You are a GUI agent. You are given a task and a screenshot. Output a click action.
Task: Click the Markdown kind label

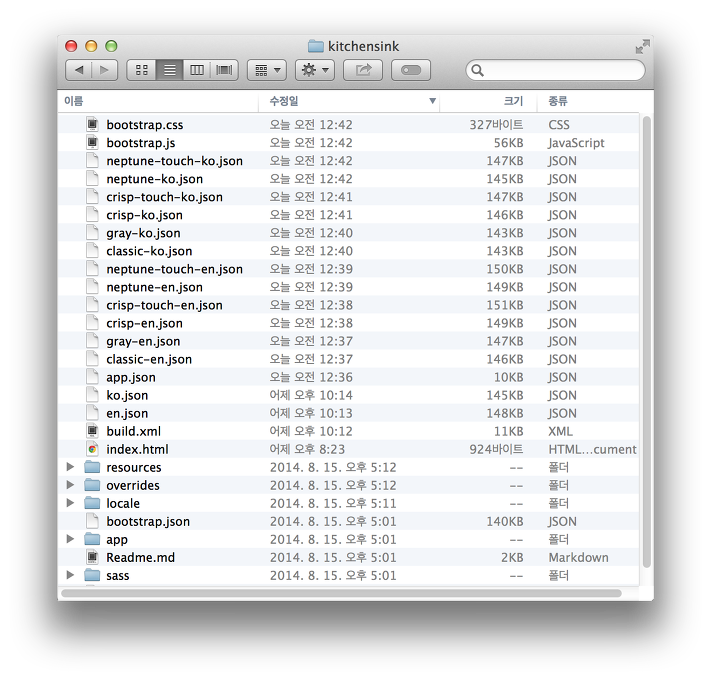(x=579, y=557)
